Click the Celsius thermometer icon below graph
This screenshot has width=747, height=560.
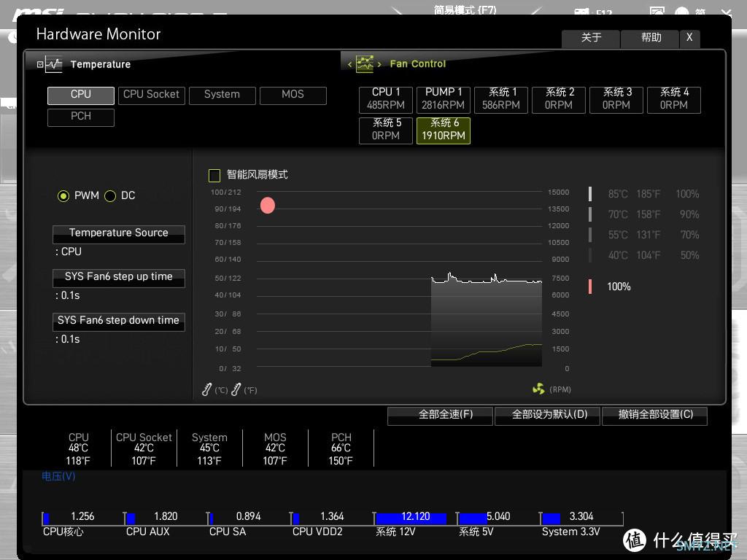tap(207, 390)
